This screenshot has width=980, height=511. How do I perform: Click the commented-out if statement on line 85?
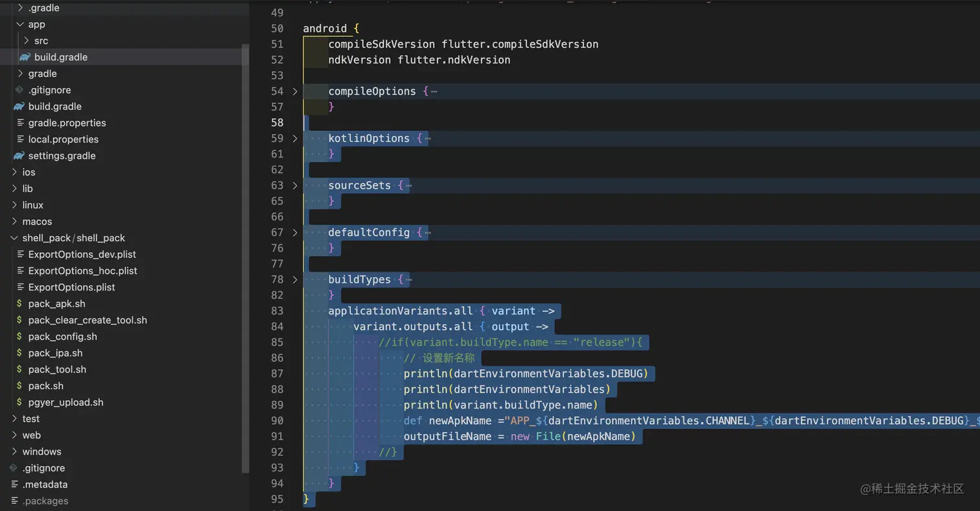[510, 342]
